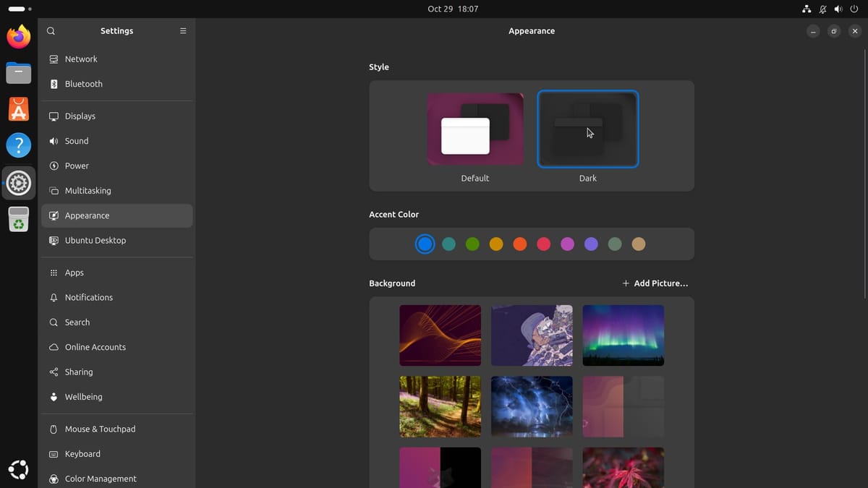
Task: Select the Default light style
Action: click(x=475, y=129)
